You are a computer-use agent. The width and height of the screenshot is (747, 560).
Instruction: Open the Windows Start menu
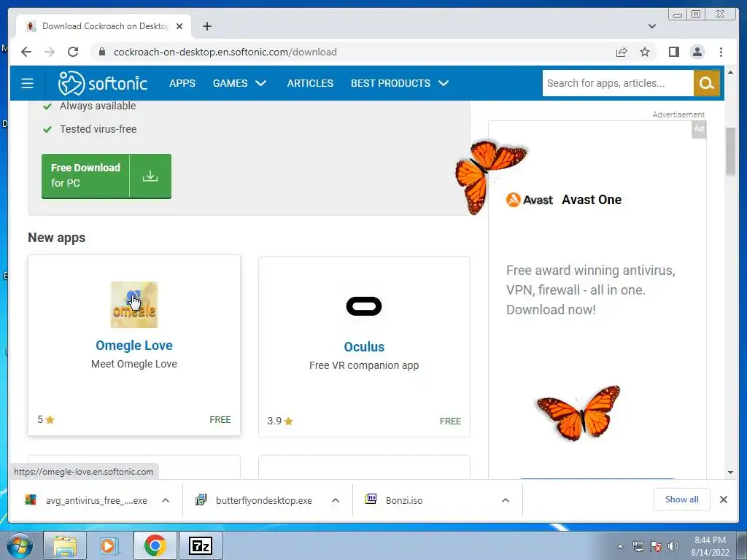coord(19,545)
